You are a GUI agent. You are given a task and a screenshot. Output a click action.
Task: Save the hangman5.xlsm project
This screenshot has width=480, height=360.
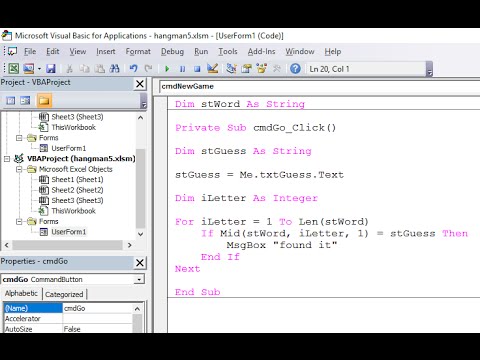pyautogui.click(x=51, y=69)
